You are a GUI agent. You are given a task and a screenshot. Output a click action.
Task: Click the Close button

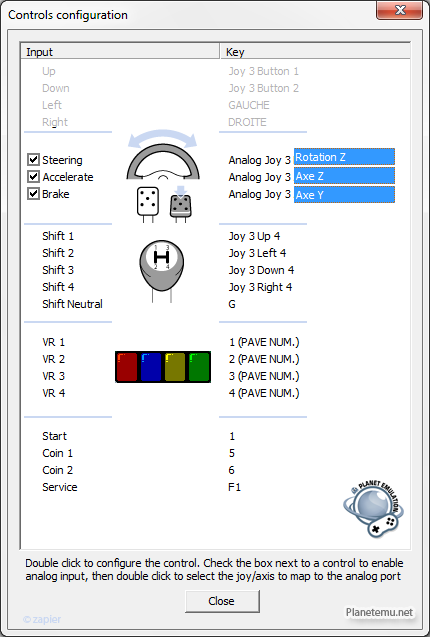point(222,601)
